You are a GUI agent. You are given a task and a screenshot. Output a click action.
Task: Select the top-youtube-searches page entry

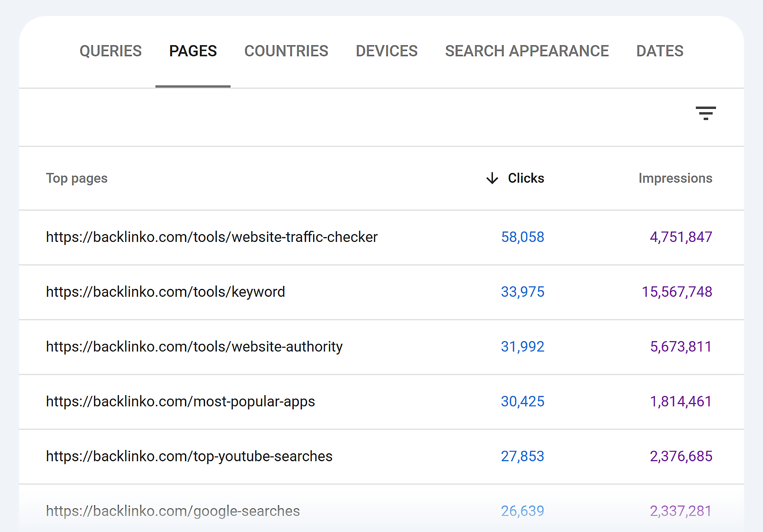pyautogui.click(x=189, y=456)
